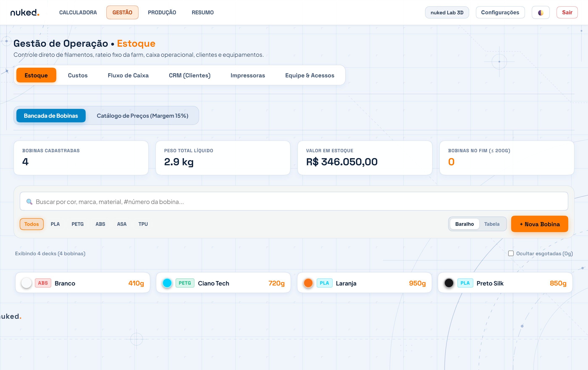588x370 pixels.
Task: Filter spools by PLA
Action: [55, 224]
